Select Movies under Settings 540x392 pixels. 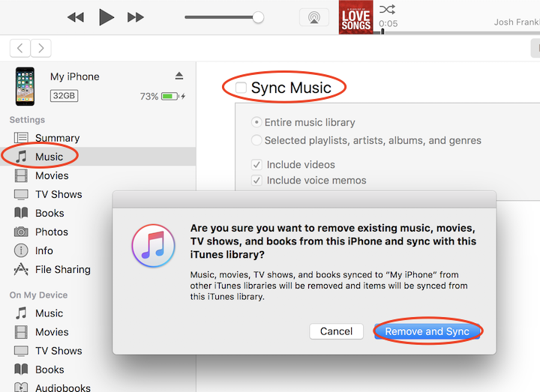point(97,175)
